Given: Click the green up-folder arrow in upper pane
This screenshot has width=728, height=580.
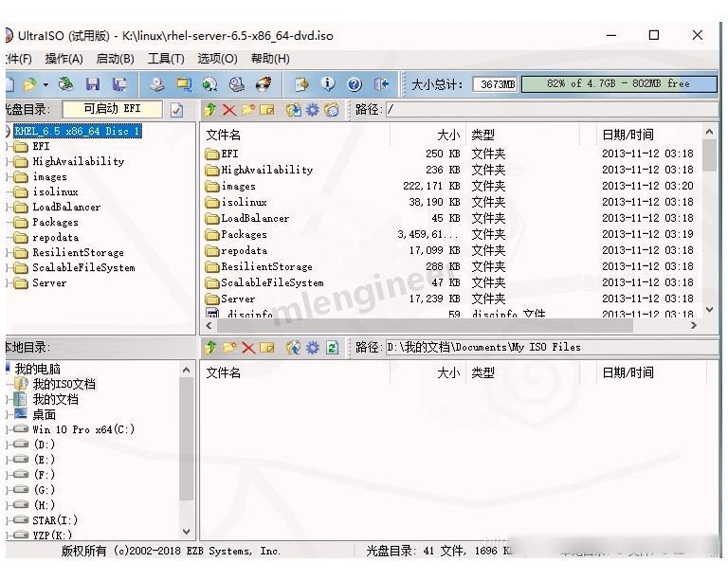Looking at the screenshot, I should pyautogui.click(x=210, y=110).
